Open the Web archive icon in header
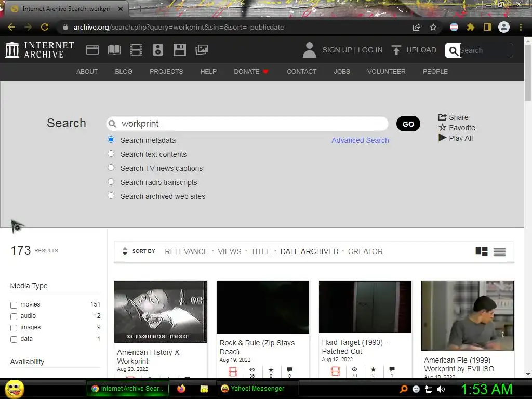The width and height of the screenshot is (532, 399). click(x=92, y=50)
